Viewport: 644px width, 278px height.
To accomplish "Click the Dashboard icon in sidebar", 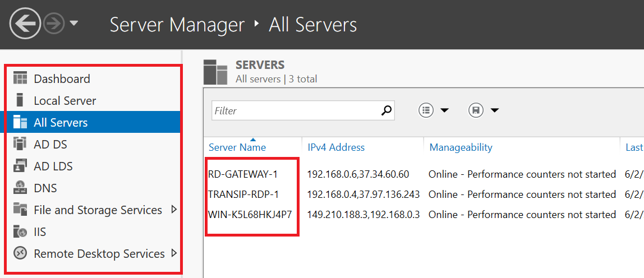I will click(x=20, y=78).
